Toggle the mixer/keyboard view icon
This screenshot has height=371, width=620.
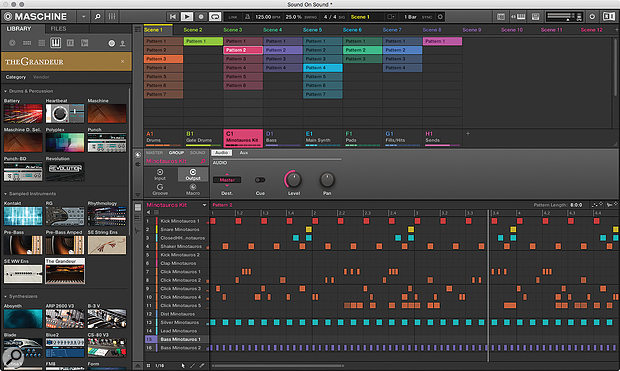[518, 17]
